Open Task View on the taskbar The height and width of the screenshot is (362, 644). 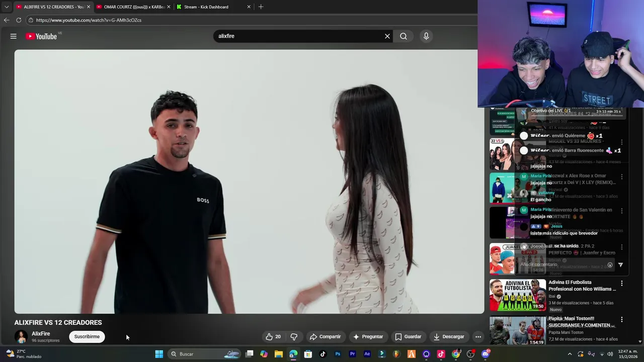[x=250, y=354]
